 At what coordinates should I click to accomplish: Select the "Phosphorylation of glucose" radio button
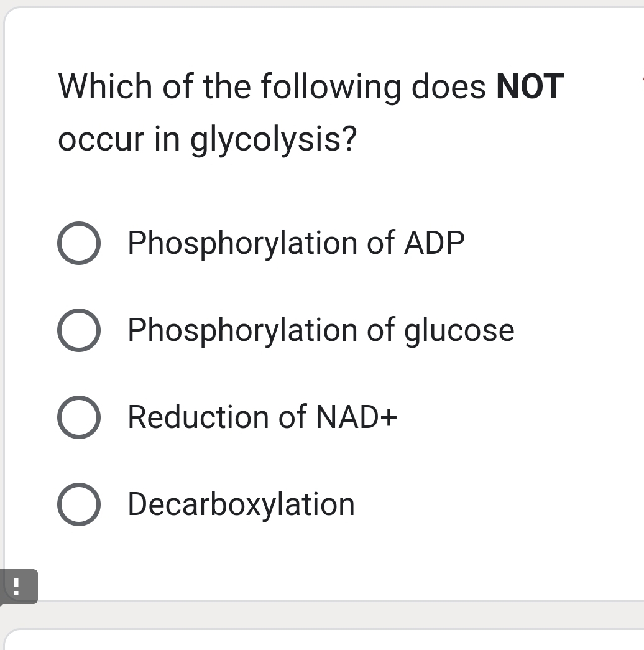[x=79, y=330]
